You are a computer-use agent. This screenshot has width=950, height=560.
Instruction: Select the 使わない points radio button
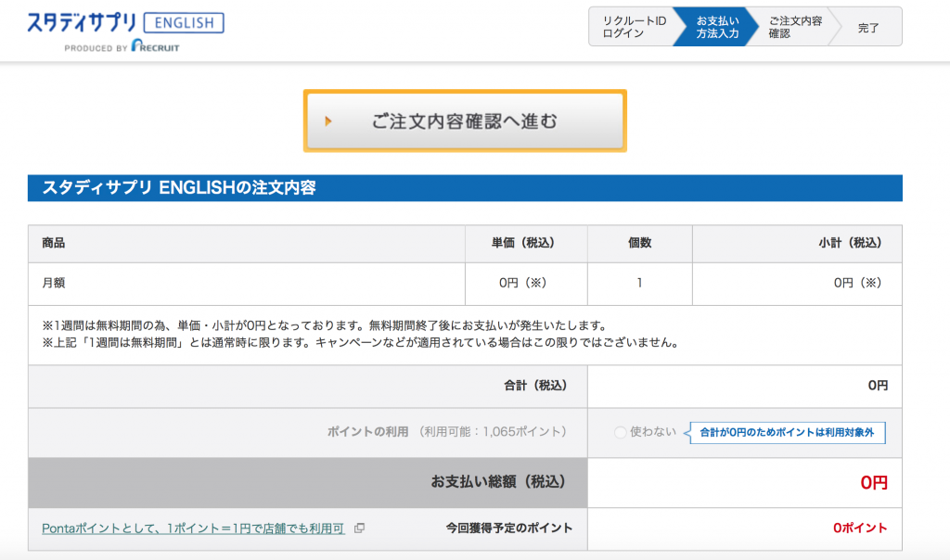(620, 432)
